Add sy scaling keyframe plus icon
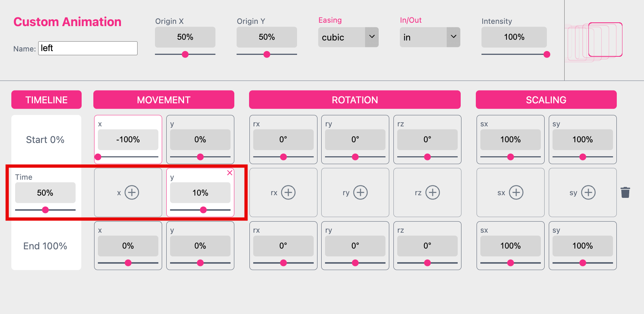 [x=588, y=193]
